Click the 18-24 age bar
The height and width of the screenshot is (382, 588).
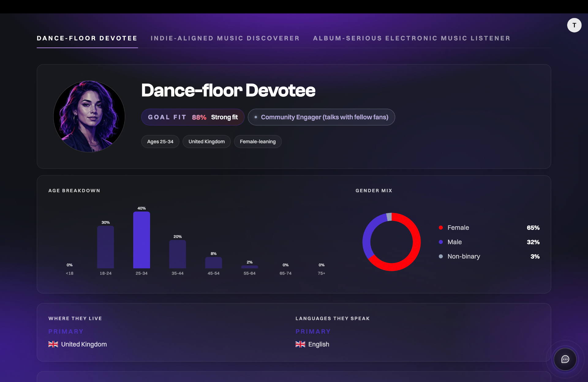(106, 247)
